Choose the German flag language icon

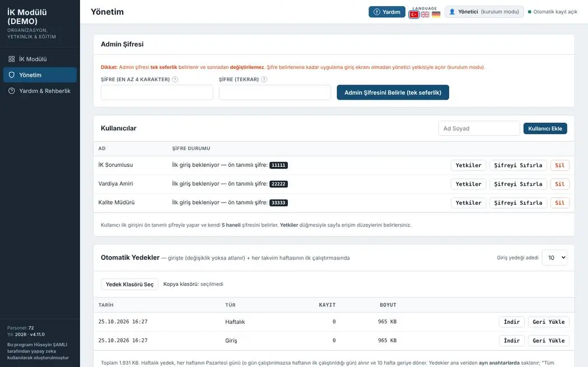(436, 15)
